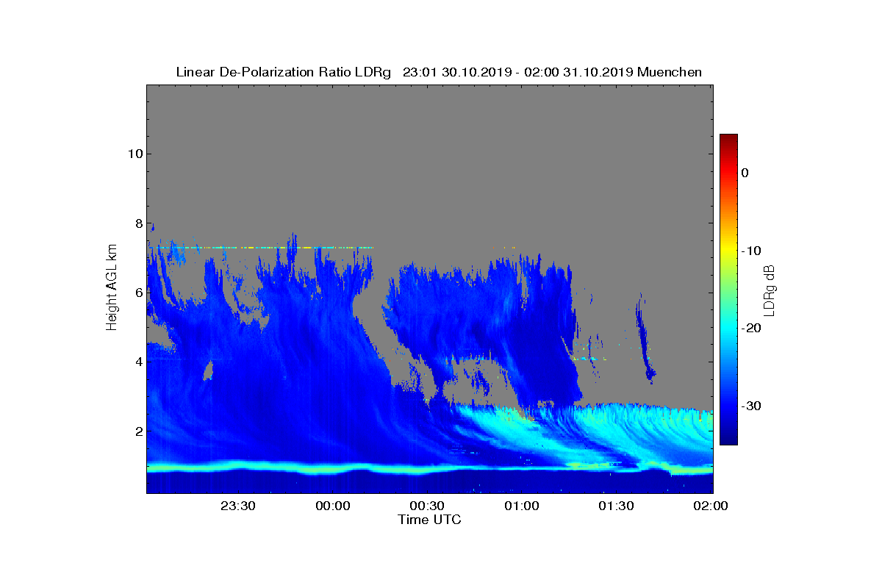882x588 pixels.
Task: Click the plot title "Linear De-Polarization Ratio LDRg"
Action: click(x=284, y=72)
